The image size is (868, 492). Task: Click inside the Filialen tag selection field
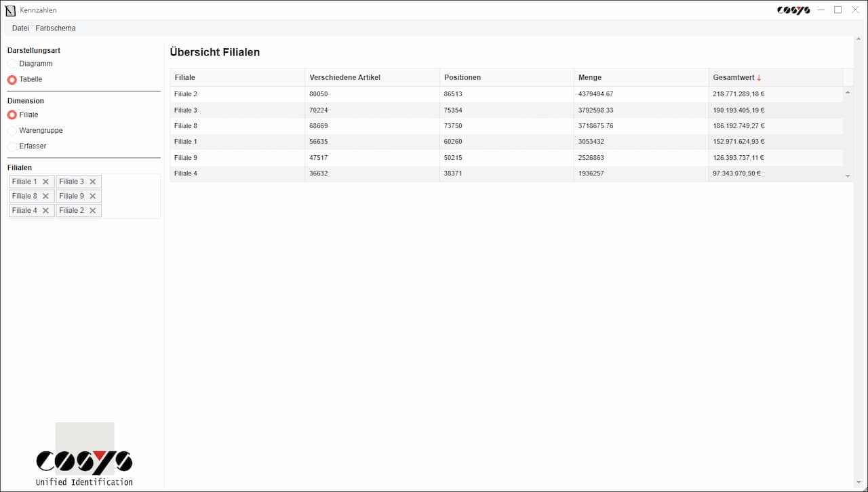84,197
